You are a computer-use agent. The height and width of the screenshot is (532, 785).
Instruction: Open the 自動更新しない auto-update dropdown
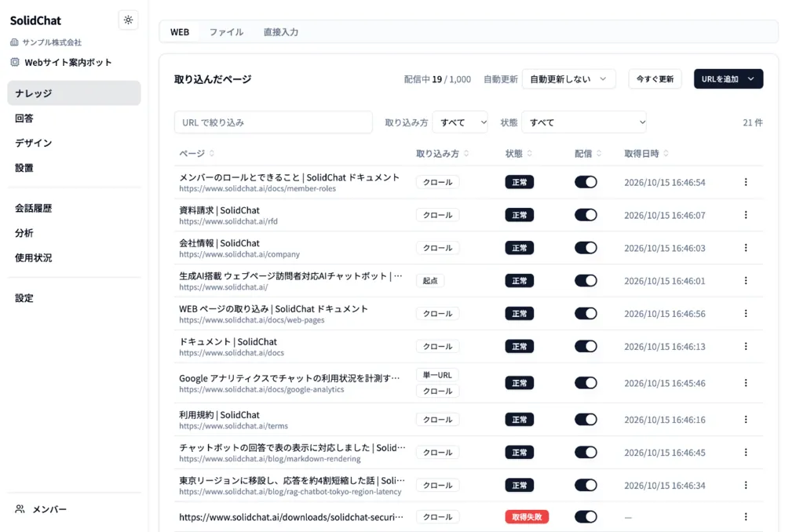click(568, 79)
